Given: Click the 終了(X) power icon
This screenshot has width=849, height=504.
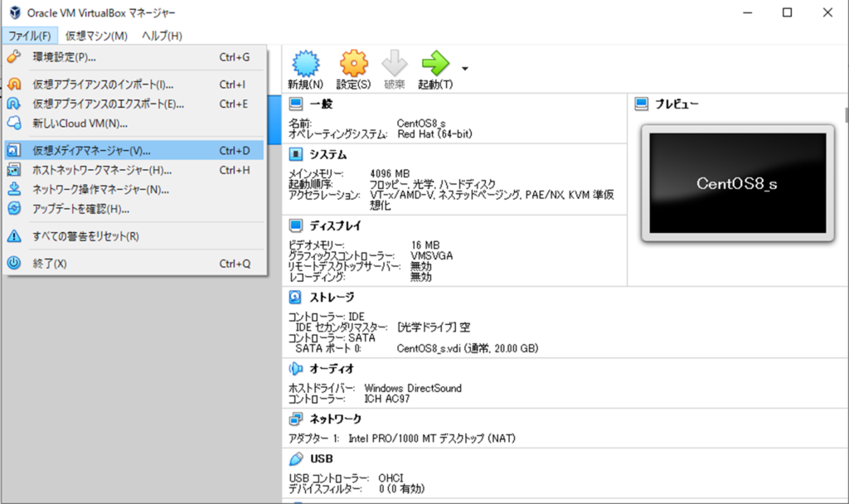Looking at the screenshot, I should click(x=14, y=264).
